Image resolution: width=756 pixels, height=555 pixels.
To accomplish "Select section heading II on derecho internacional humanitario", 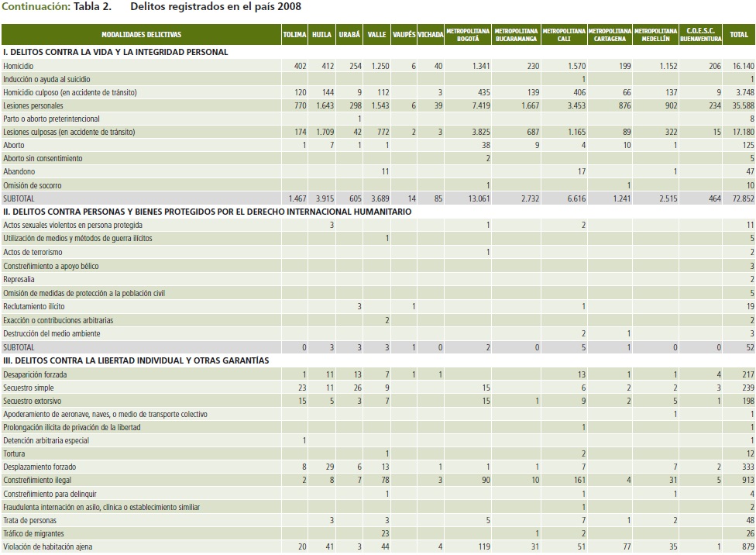I will pos(207,212).
